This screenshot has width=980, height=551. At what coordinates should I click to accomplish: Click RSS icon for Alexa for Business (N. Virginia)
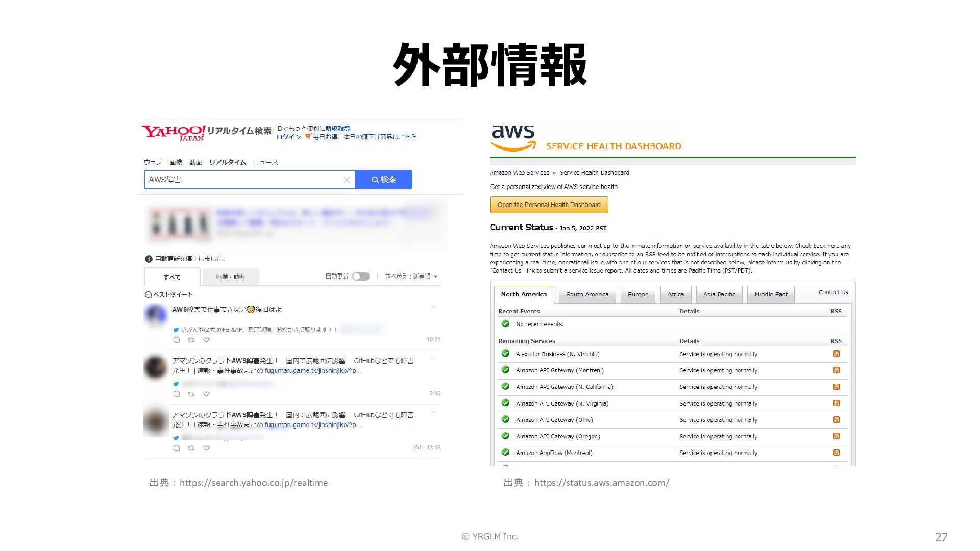(836, 354)
